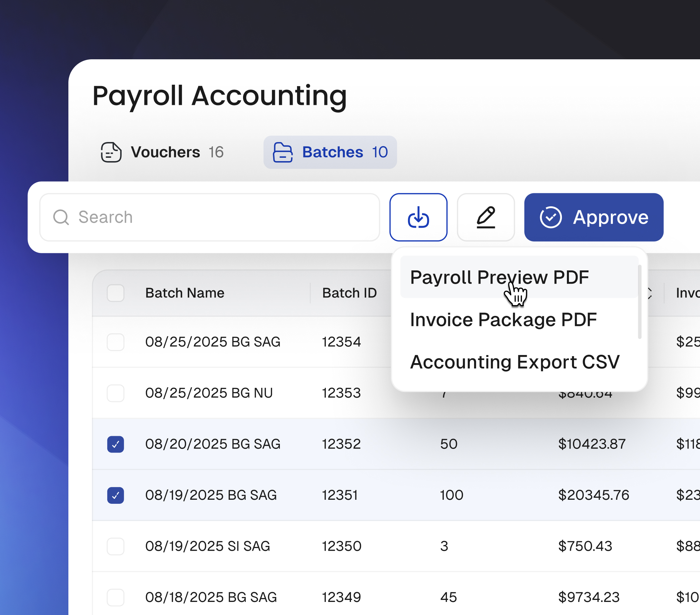Screen dimensions: 700x615
Task: Click the checkmark circle icon on Approve
Action: point(550,217)
